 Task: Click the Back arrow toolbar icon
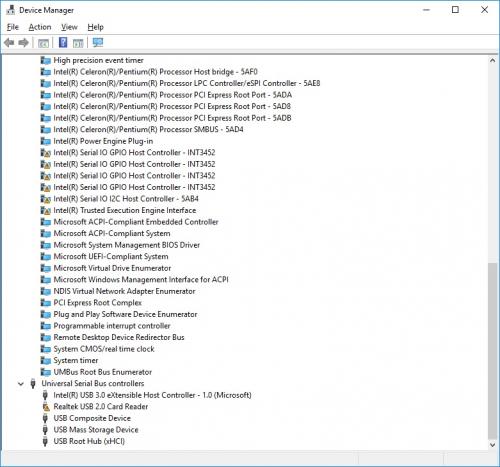pos(9,43)
